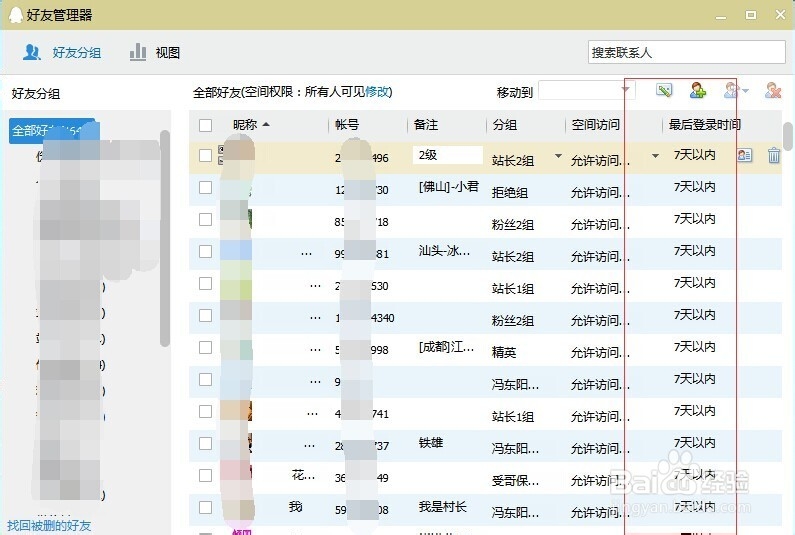View contact card icon in first row
Viewport: 795px width, 535px height.
[x=744, y=155]
